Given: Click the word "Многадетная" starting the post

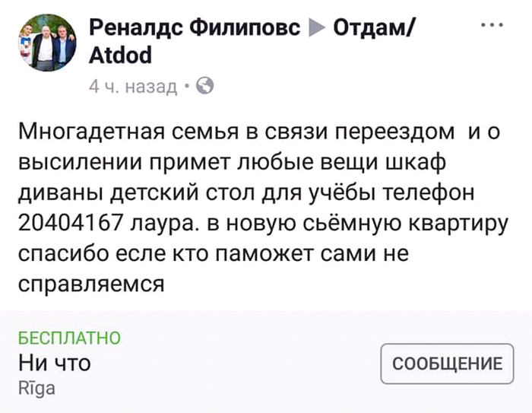Looking at the screenshot, I should click(x=90, y=132).
